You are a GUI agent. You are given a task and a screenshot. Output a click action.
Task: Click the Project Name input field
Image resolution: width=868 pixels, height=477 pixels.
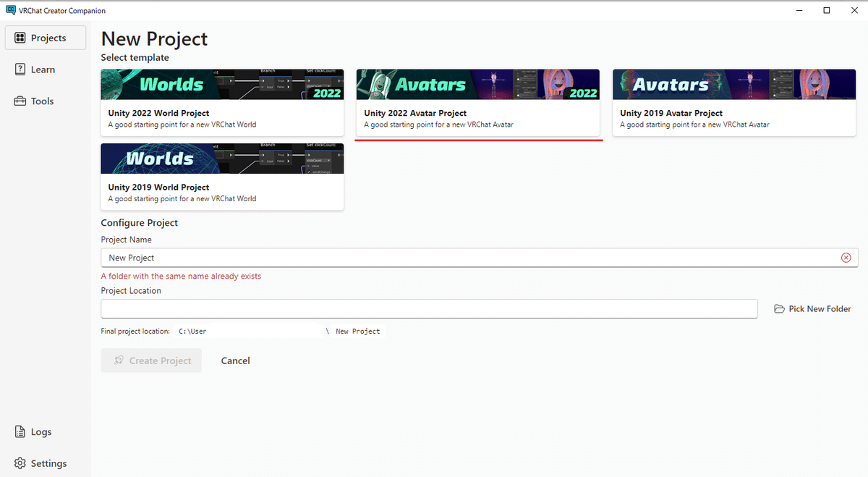480,258
